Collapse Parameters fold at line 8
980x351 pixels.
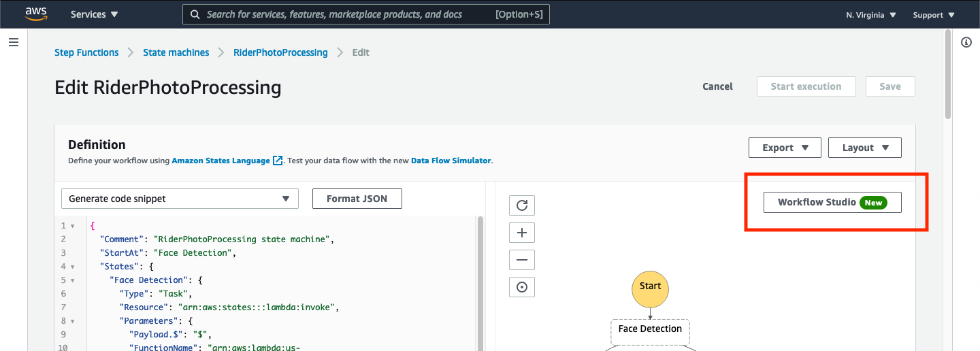[x=73, y=321]
